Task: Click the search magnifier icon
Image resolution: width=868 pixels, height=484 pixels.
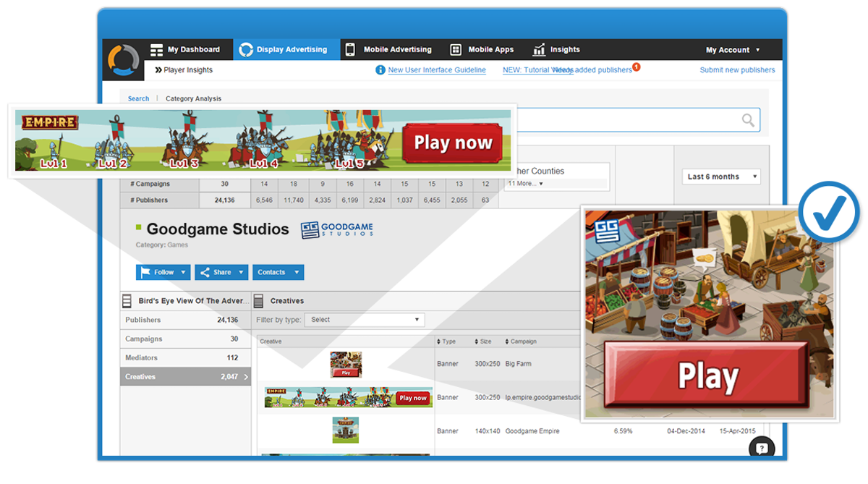Action: tap(748, 121)
